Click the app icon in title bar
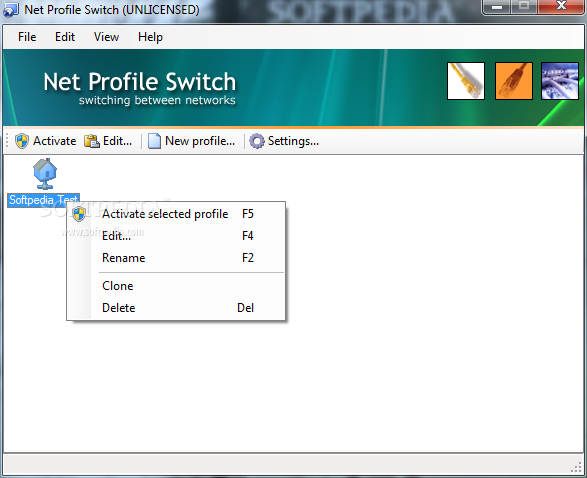The image size is (587, 478). coord(10,9)
